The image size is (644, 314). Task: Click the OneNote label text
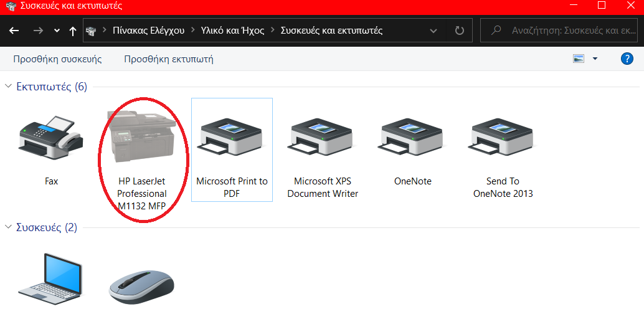tap(413, 181)
